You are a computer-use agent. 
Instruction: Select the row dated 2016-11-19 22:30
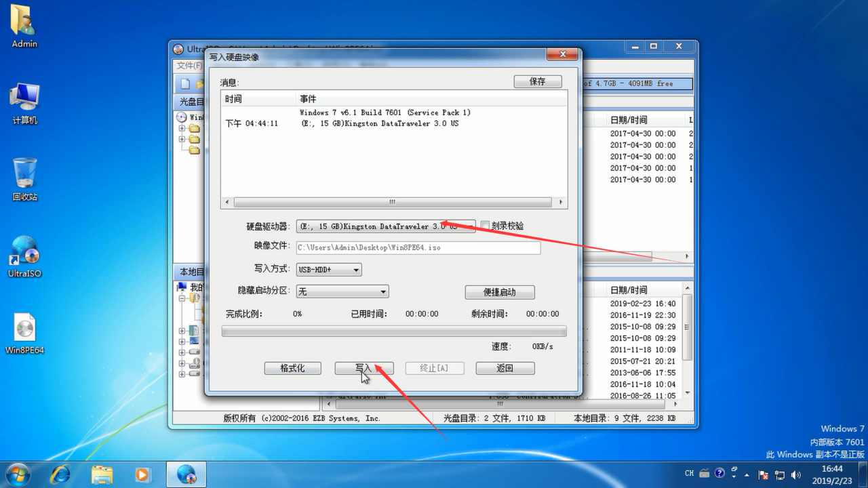[x=643, y=315]
